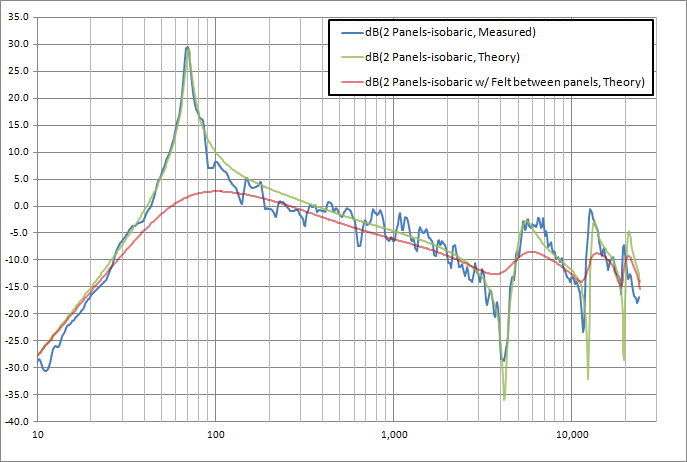The image size is (687, 462).
Task: Click the green legend line for the Theory series
Action: point(353,57)
